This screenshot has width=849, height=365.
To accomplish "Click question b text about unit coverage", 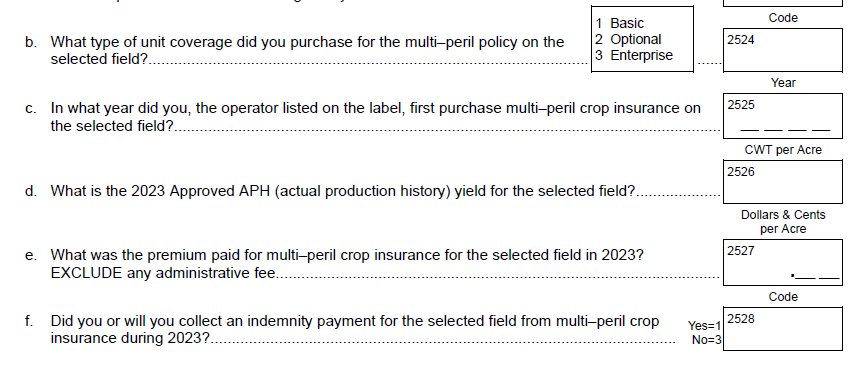I will pos(307,50).
